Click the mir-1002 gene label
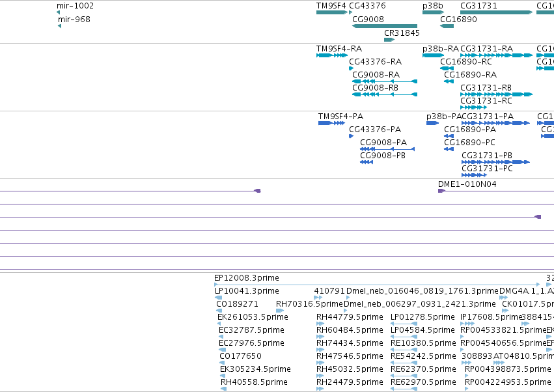This screenshot has width=554, height=392. (x=76, y=6)
